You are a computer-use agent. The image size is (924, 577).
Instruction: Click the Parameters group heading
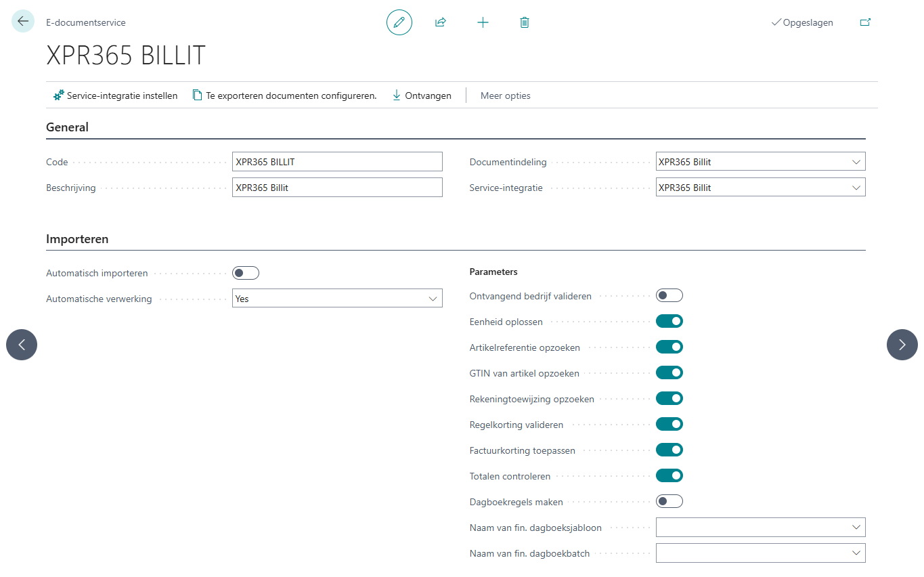(493, 272)
